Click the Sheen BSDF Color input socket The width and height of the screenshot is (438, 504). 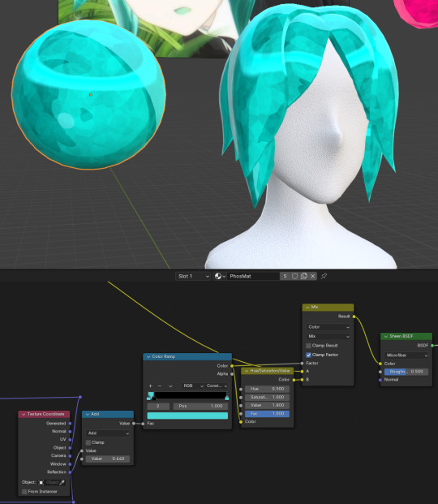tap(380, 364)
